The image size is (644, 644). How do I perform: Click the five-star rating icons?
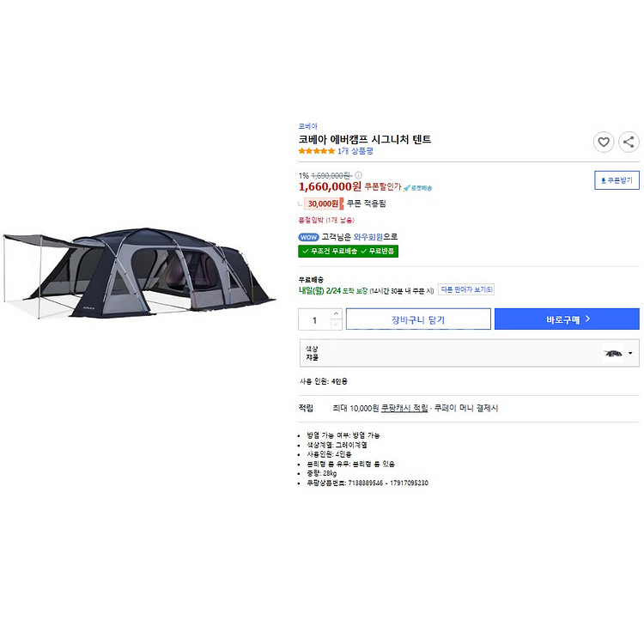[x=316, y=151]
